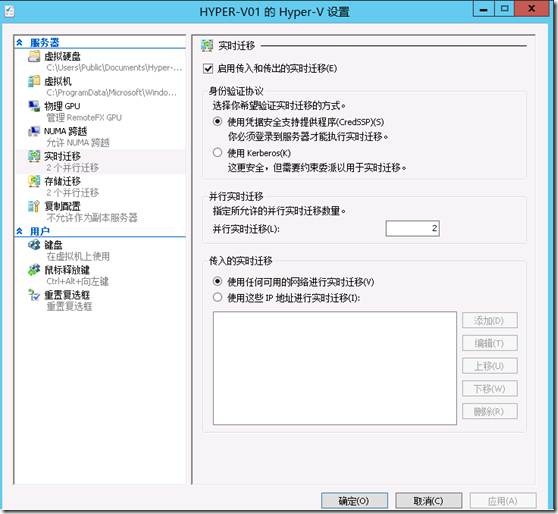This screenshot has height=514, width=558.
Task: Click the 编辑(T) button
Action: [x=489, y=343]
